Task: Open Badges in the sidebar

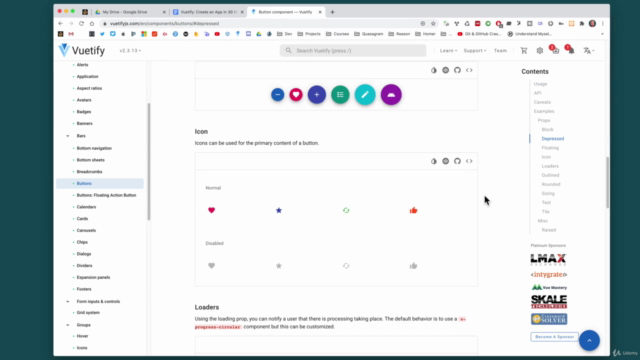Action: point(84,112)
